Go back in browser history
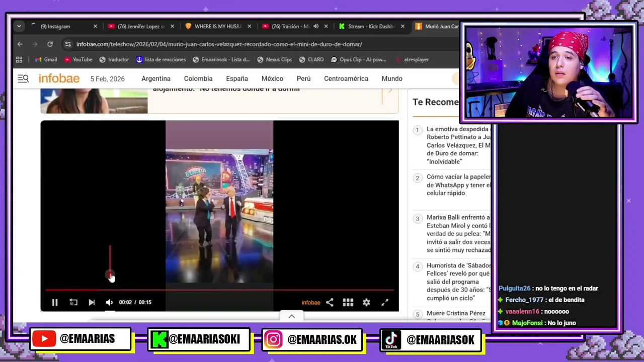The image size is (644, 362). 20,44
